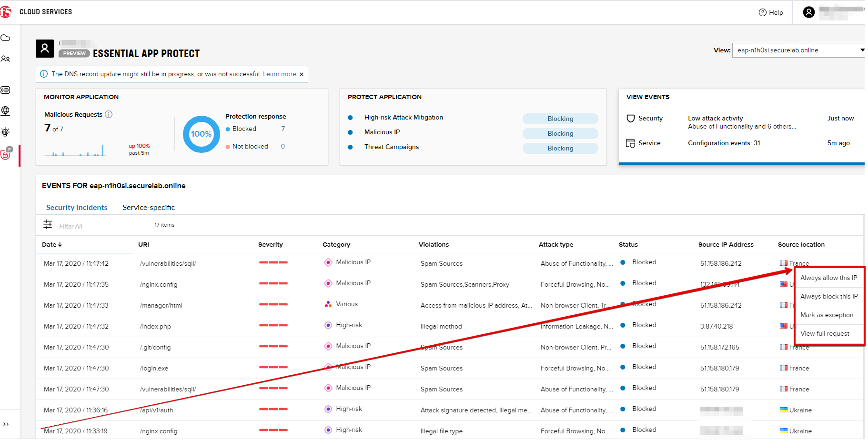Click IP 51.158.180.179 in /login.exe row
This screenshot has width=868, height=440.
tap(719, 368)
